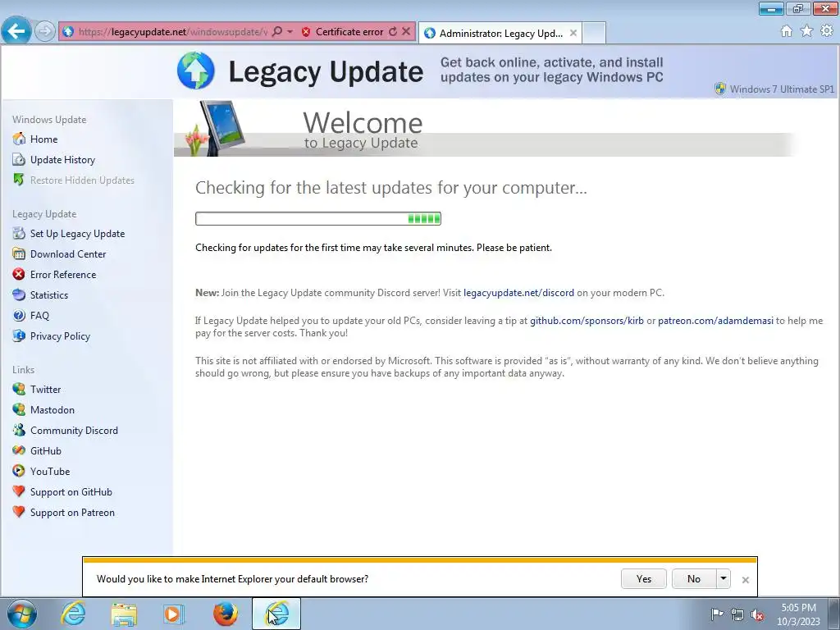Click the Update History clock icon
The height and width of the screenshot is (630, 840).
(x=19, y=160)
